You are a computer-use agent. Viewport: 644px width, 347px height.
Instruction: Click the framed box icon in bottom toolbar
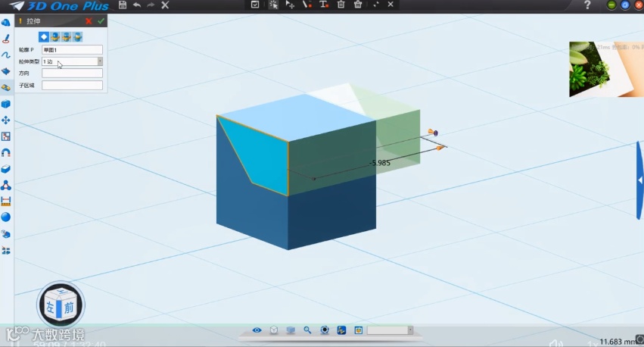[359, 330]
